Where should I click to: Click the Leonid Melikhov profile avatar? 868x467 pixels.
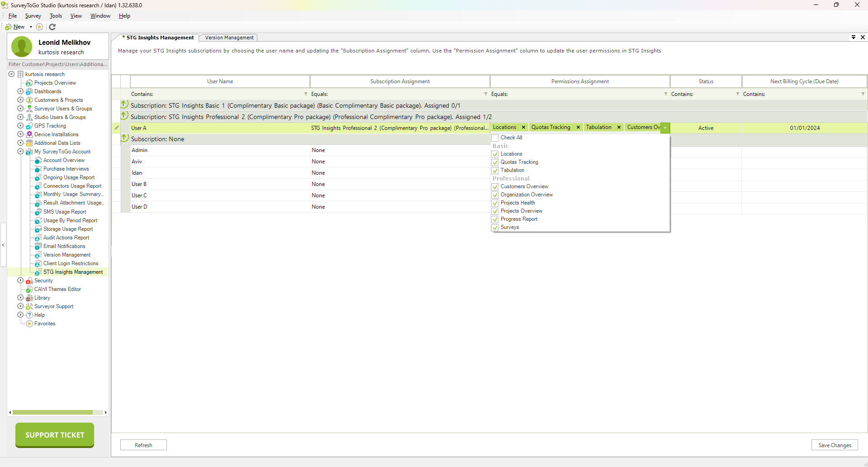click(x=22, y=47)
